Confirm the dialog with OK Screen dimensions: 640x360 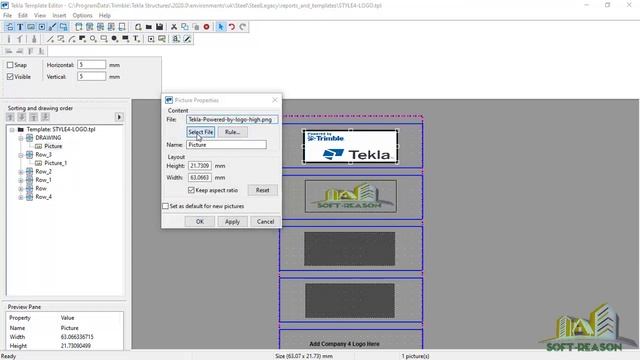click(200, 222)
